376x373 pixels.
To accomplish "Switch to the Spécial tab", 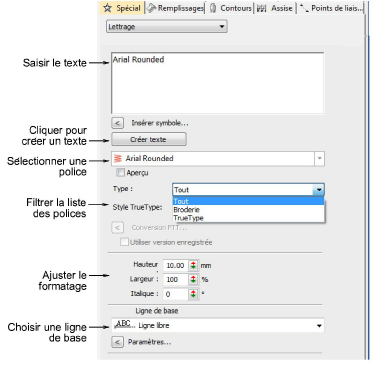I will point(122,8).
